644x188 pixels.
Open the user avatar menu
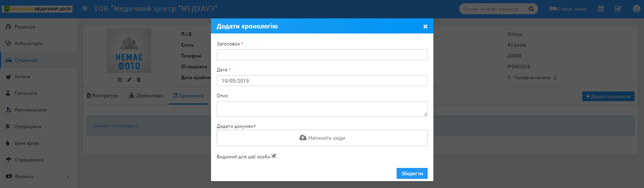click(637, 9)
